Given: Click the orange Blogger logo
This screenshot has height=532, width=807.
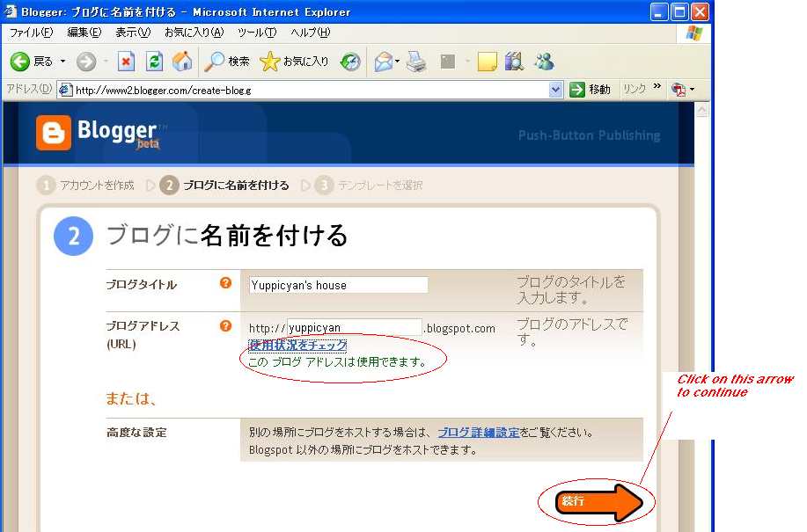Looking at the screenshot, I should [54, 133].
